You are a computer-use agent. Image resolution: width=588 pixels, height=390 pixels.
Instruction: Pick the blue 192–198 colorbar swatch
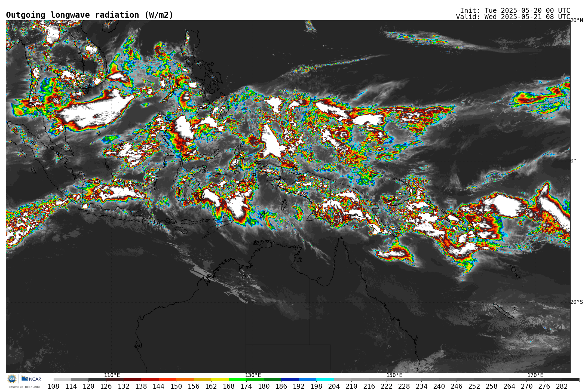tap(308, 380)
